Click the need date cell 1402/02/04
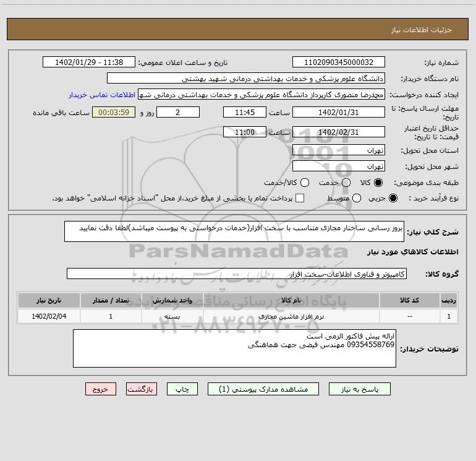476x461 pixels. 49,316
